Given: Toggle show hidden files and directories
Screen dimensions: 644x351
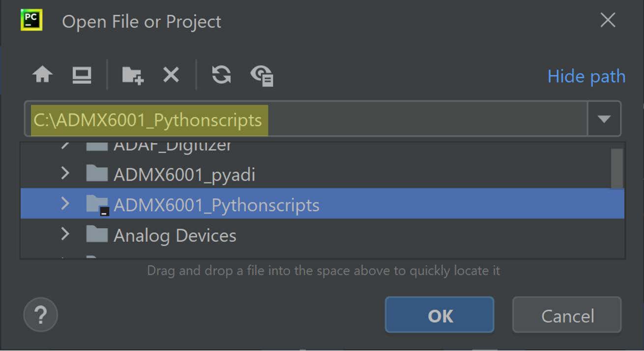Looking at the screenshot, I should click(x=262, y=76).
